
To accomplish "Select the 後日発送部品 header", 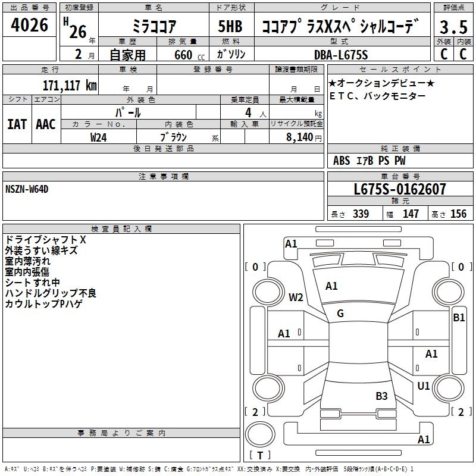I will [x=163, y=148].
